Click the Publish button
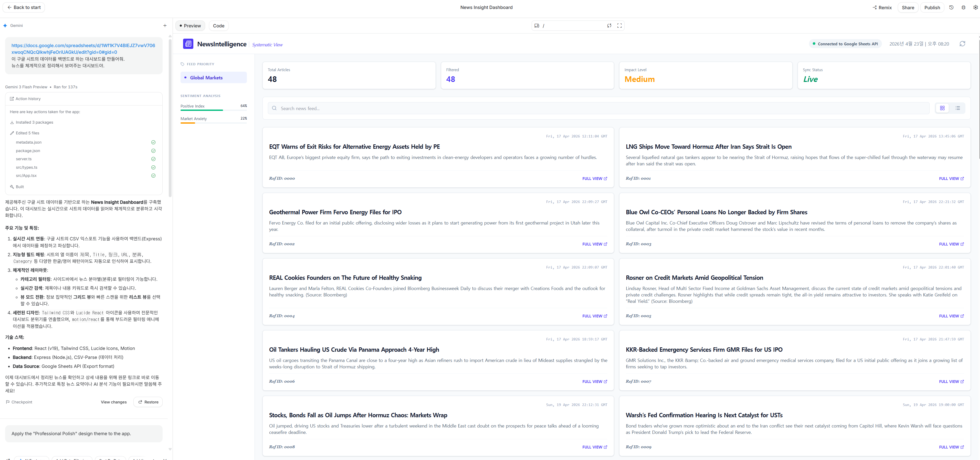Viewport: 980px width, 460px height. pos(932,8)
